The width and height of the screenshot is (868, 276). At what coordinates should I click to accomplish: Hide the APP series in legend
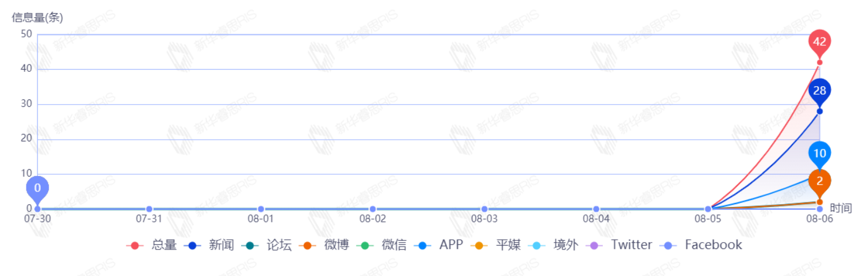click(x=439, y=246)
